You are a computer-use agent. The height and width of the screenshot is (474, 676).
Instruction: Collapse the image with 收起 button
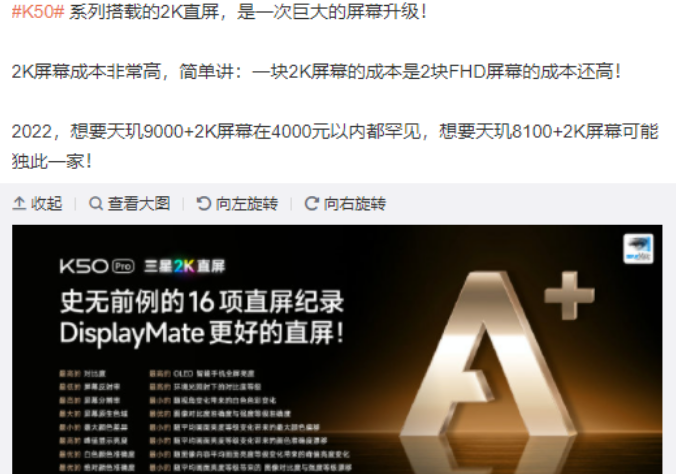(38, 204)
